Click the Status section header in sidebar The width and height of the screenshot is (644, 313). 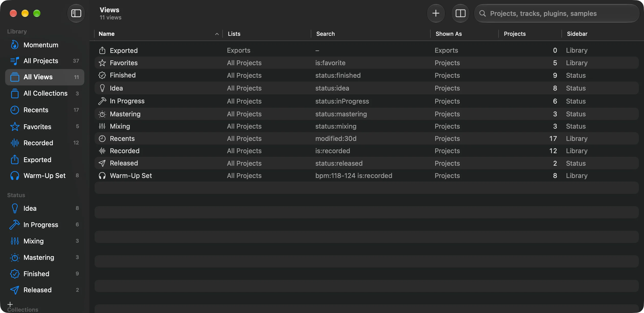pos(16,195)
